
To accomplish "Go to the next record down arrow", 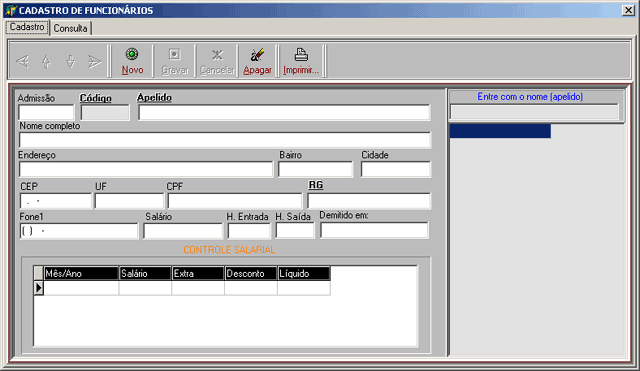I will (71, 62).
